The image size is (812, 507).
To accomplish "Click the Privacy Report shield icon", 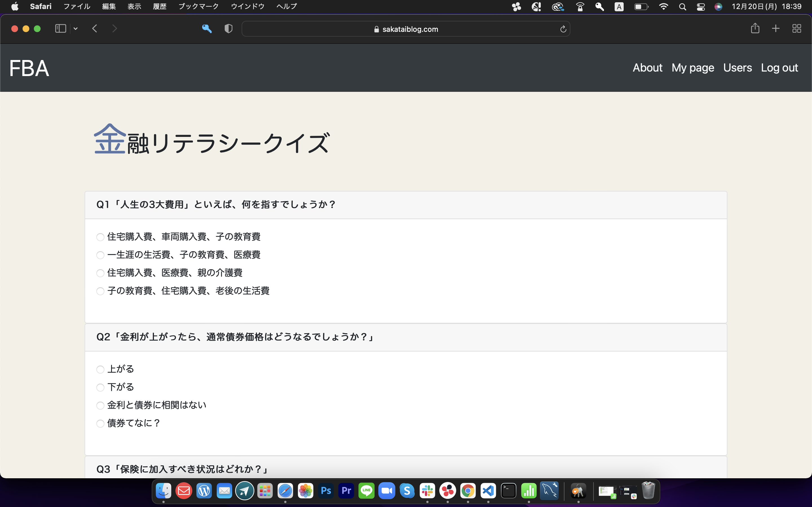I will [x=228, y=28].
